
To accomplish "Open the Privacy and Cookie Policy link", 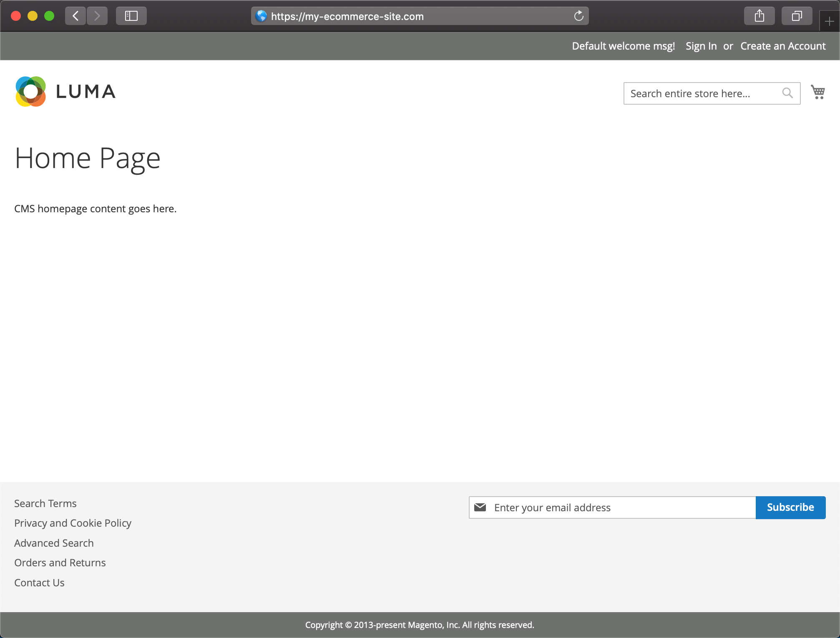I will 73,523.
